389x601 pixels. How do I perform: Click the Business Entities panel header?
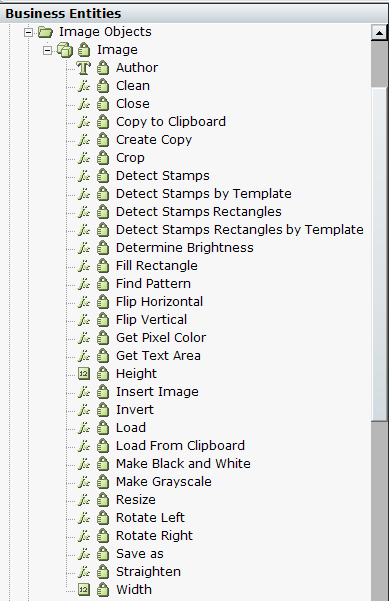pos(194,13)
